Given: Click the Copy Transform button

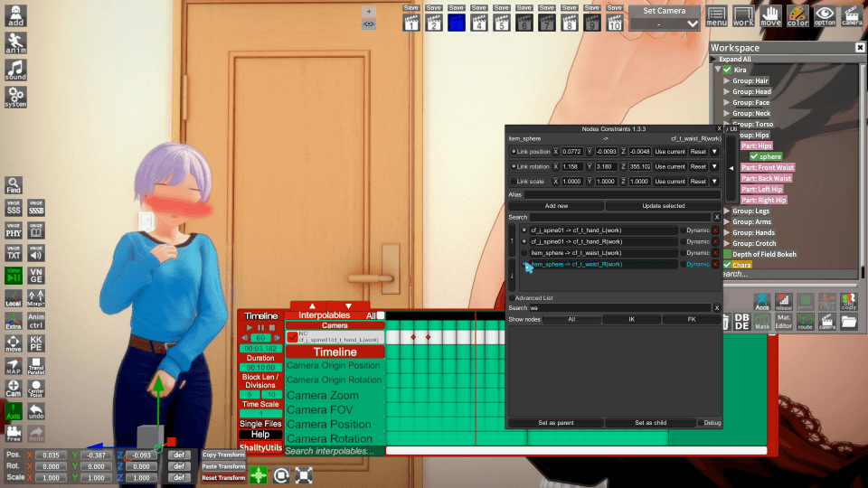Looking at the screenshot, I should click(x=223, y=455).
